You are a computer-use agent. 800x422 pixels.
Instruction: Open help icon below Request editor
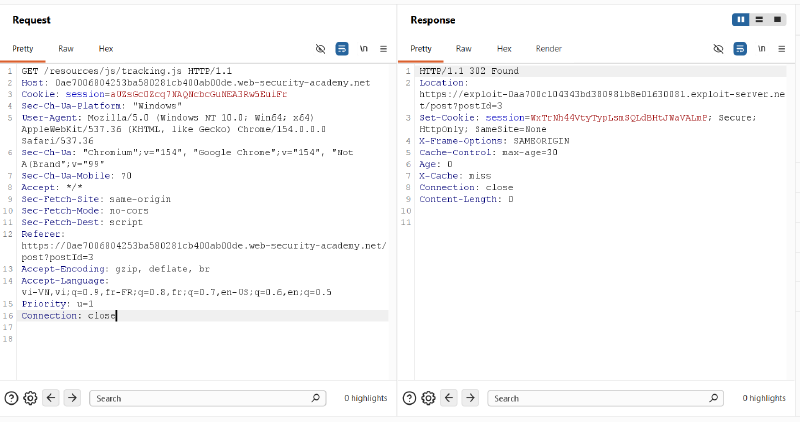click(x=11, y=398)
